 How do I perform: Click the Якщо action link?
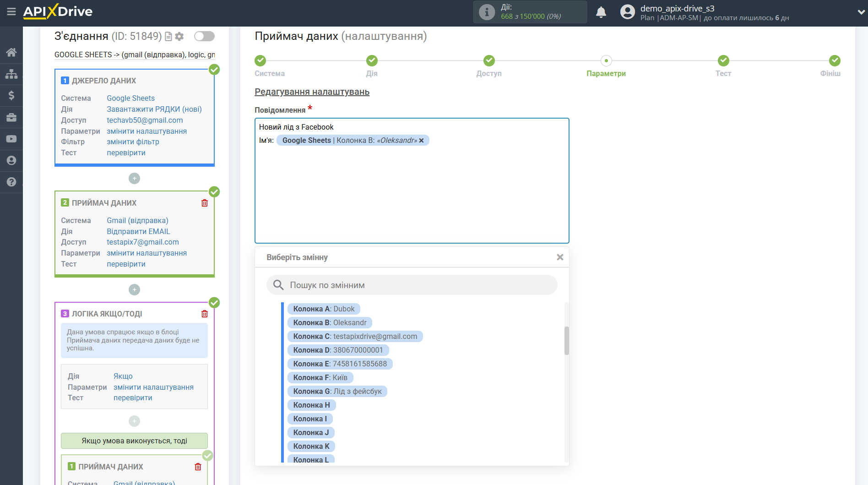click(123, 376)
